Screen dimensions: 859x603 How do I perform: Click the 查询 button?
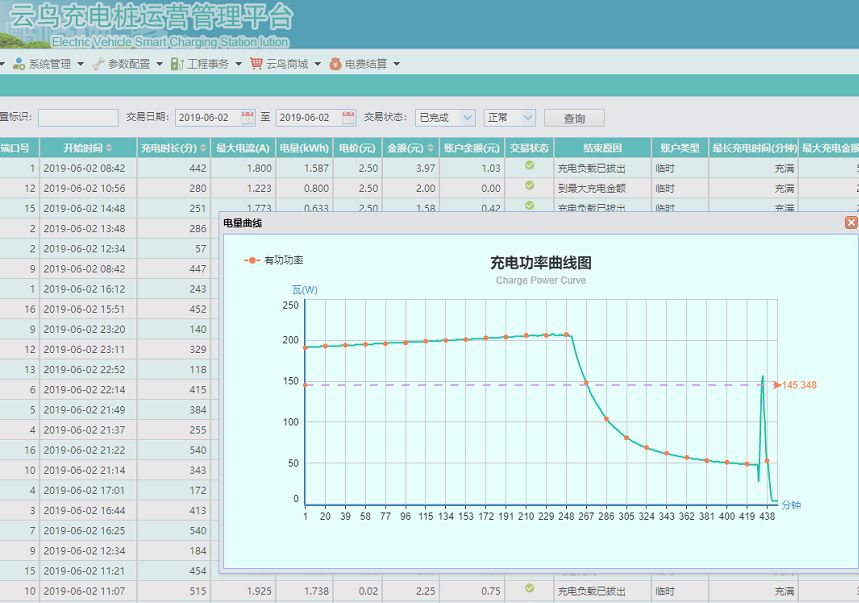pyautogui.click(x=574, y=118)
